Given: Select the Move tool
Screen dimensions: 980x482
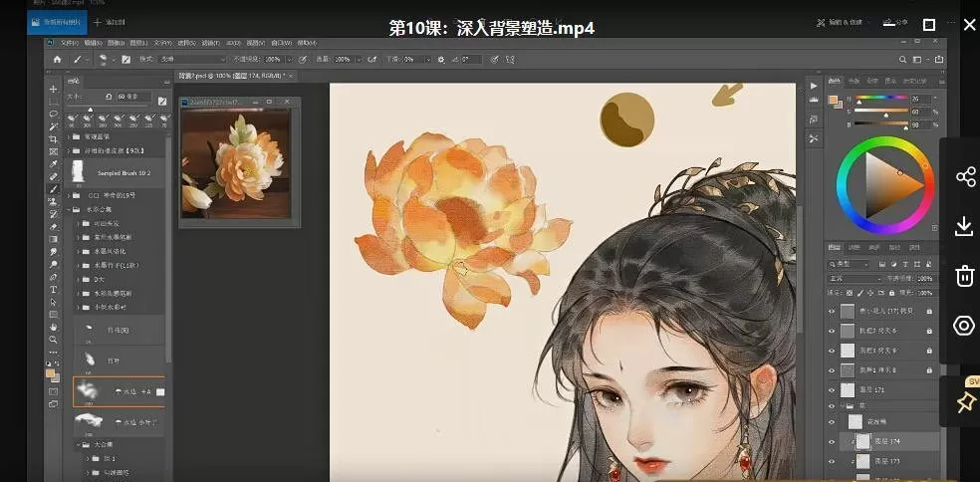Looking at the screenshot, I should (53, 89).
